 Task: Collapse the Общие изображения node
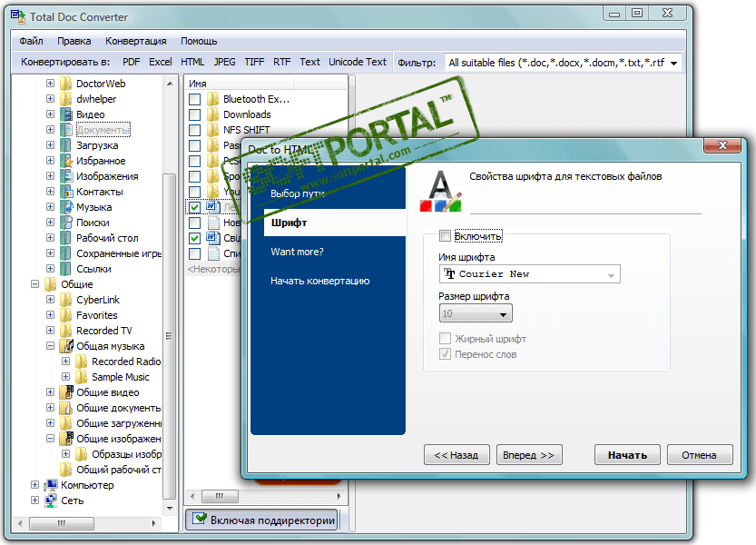pos(50,439)
